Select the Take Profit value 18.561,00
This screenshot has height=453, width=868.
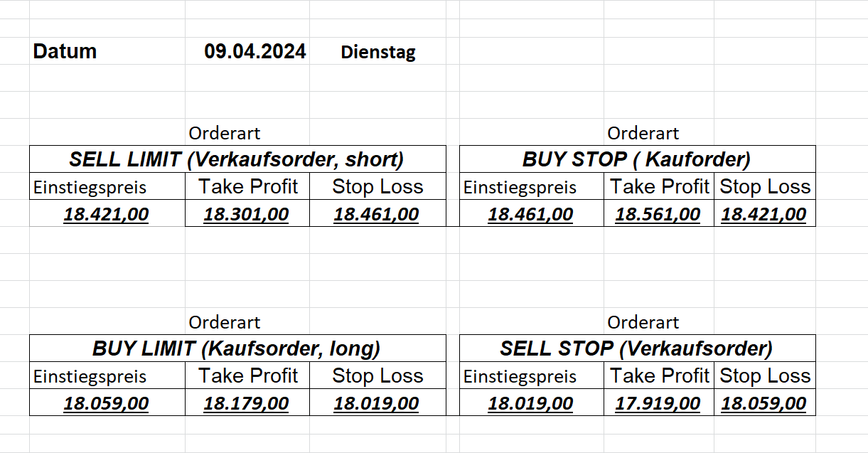(658, 214)
